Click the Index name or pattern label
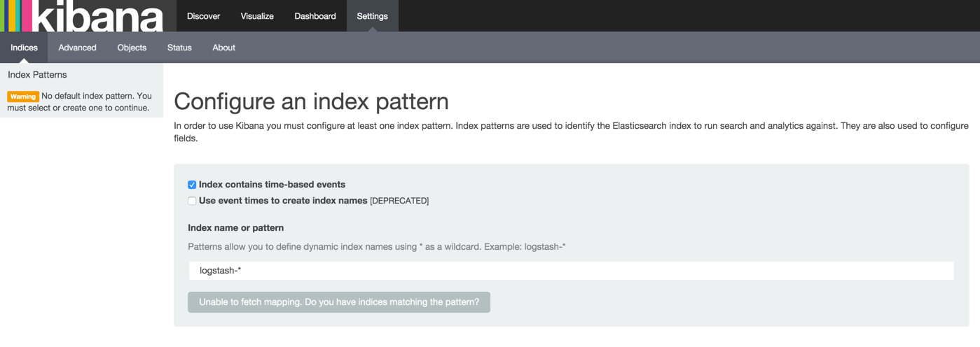 pyautogui.click(x=235, y=228)
